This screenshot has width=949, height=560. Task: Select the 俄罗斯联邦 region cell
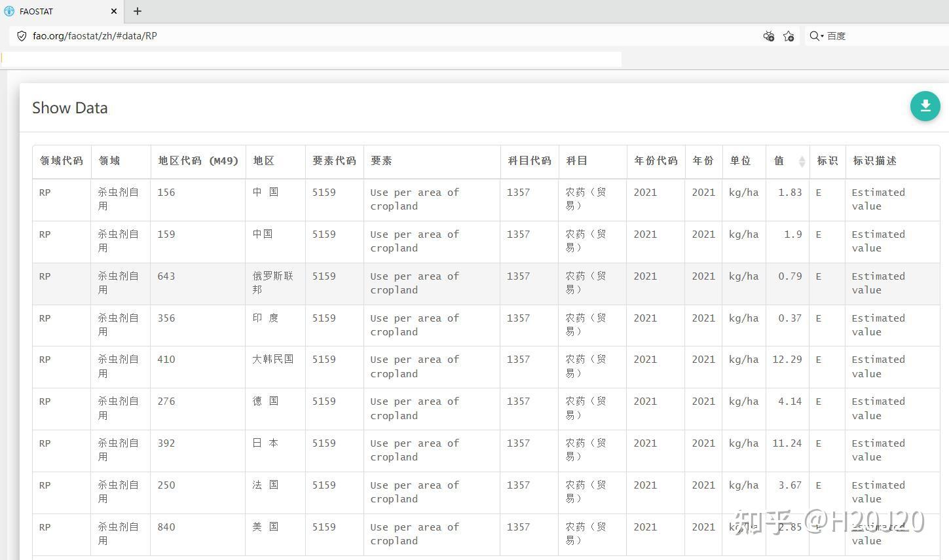point(276,284)
